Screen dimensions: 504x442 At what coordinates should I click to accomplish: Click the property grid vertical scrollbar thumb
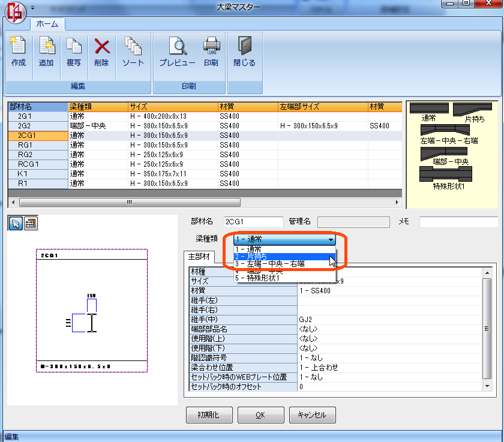coord(487,329)
